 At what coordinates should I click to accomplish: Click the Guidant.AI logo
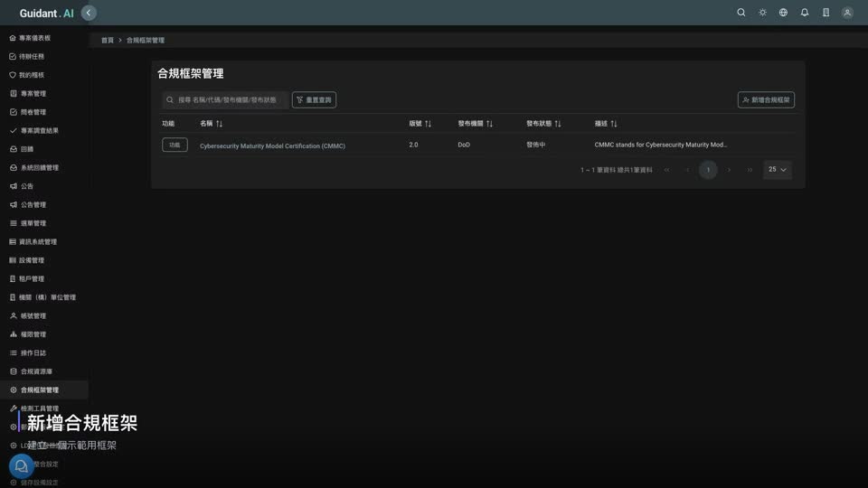coord(46,14)
